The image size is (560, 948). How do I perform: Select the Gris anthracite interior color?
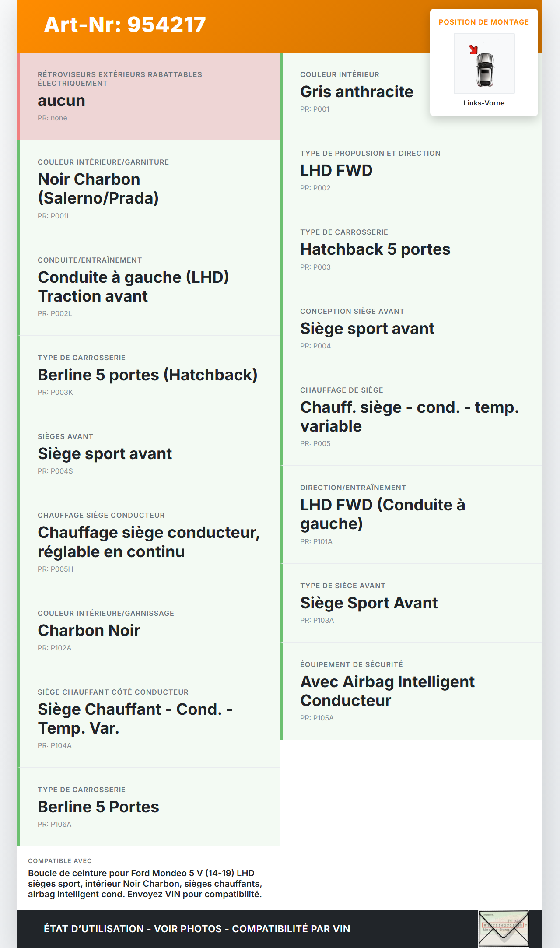pos(357,92)
